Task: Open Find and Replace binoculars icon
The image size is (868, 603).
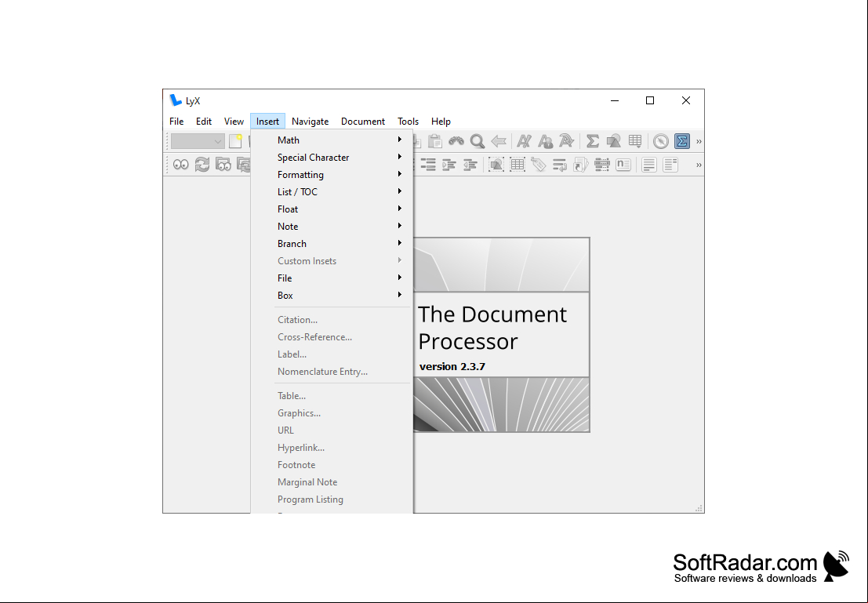Action: (456, 141)
